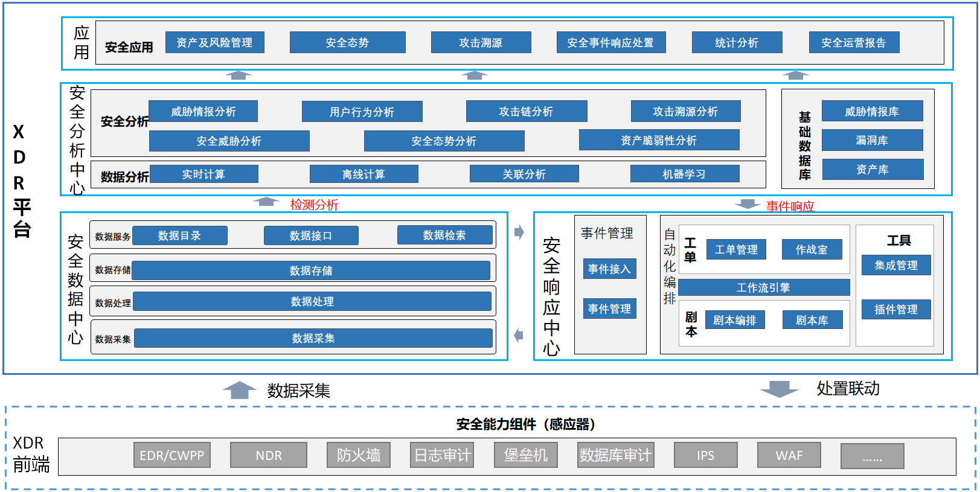This screenshot has width=980, height=492.
Task: Click the 数据分析 bold row label
Action: point(125,177)
